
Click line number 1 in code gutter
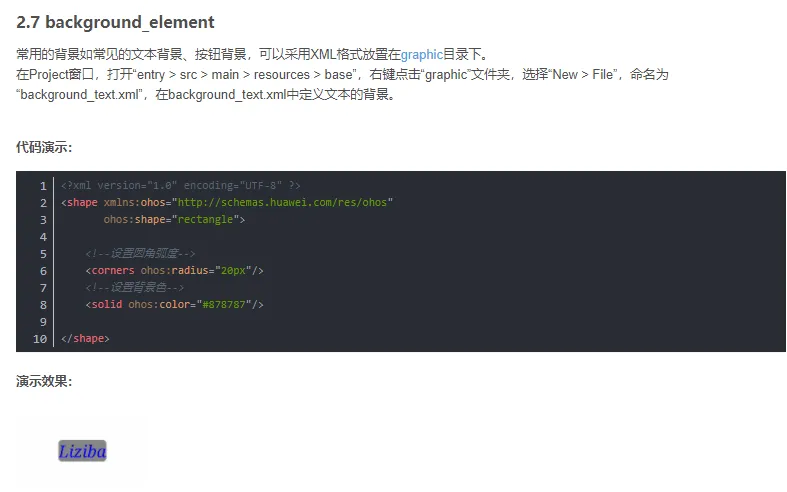43,186
